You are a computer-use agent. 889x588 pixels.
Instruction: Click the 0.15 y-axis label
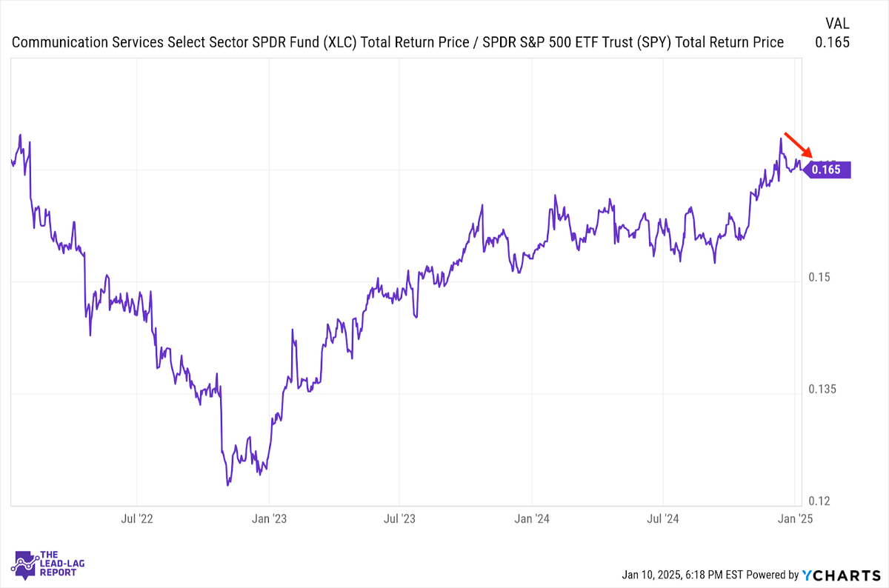(818, 278)
